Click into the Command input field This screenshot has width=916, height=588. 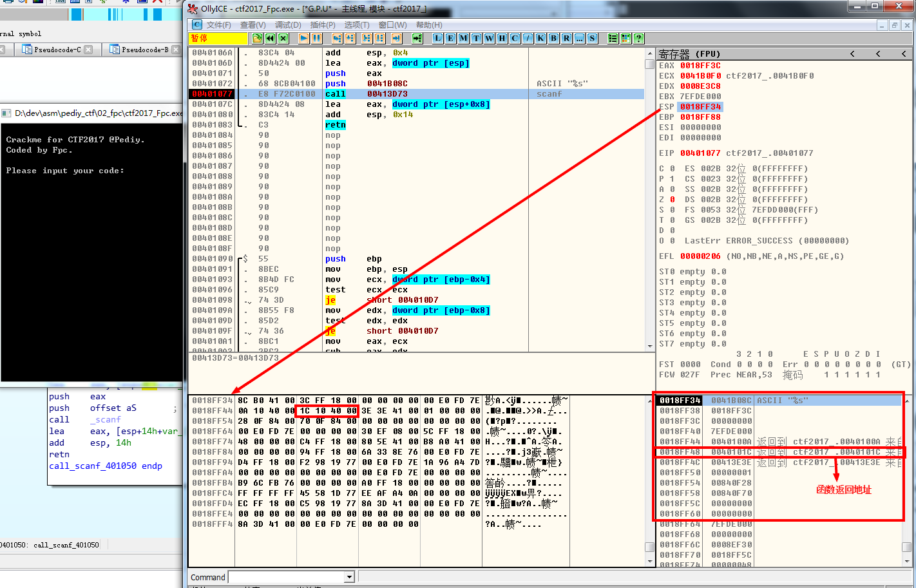pyautogui.click(x=287, y=577)
